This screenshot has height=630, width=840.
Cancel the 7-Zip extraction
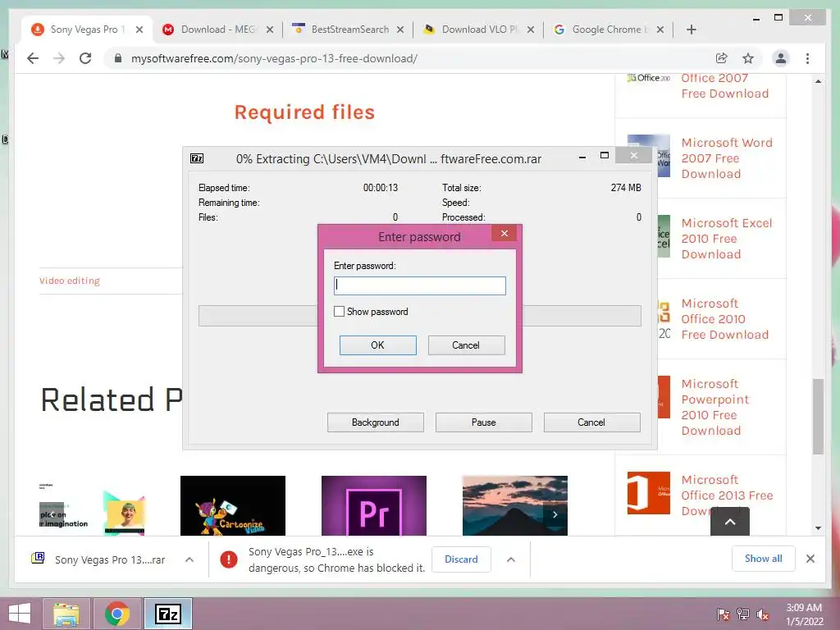(591, 422)
